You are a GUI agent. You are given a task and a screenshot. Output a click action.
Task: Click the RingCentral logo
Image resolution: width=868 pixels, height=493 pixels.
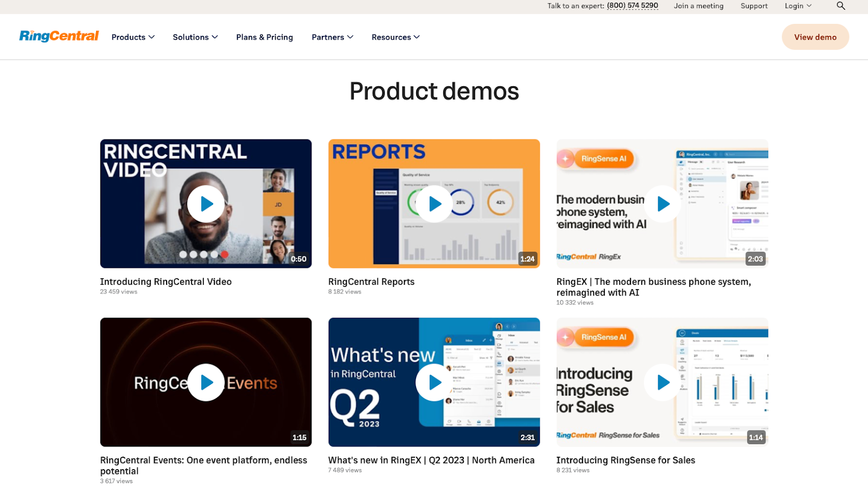pos(59,36)
